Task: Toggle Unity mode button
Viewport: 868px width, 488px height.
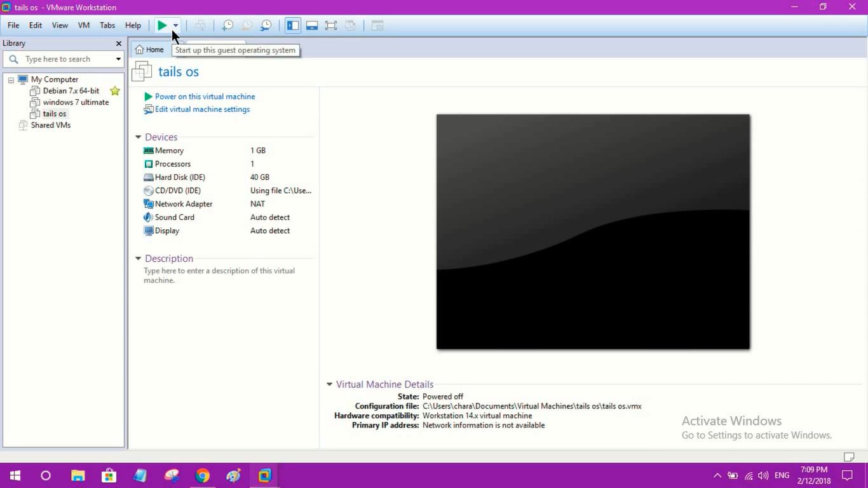Action: (x=350, y=25)
